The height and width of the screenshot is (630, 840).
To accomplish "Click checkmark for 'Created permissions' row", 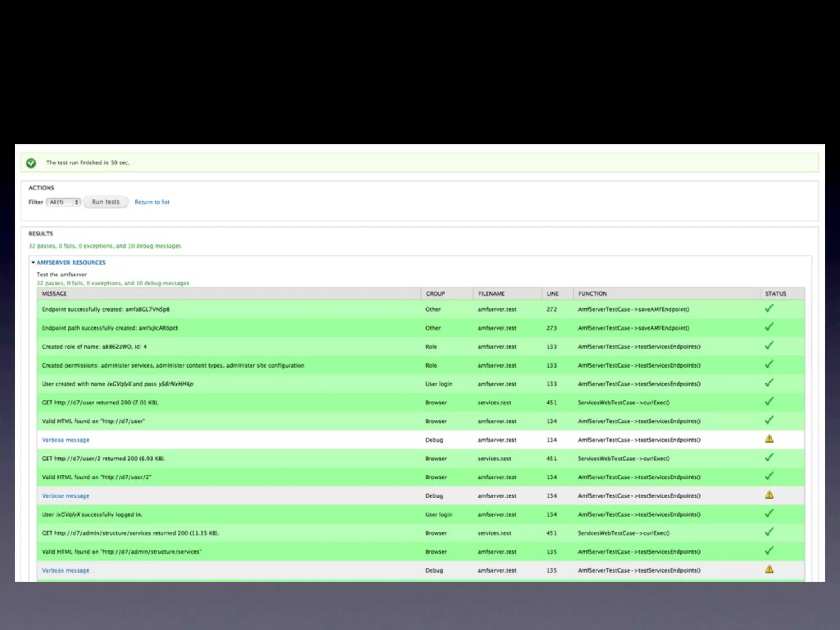I will [x=769, y=364].
